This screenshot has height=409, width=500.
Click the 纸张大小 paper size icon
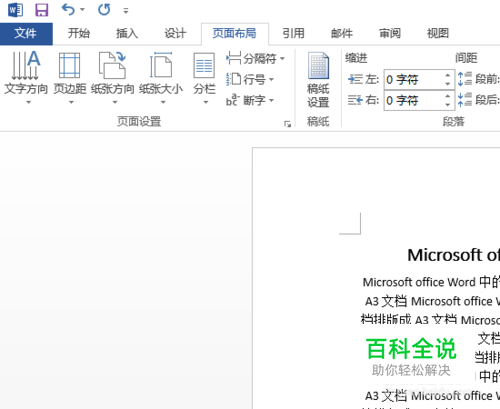[161, 65]
